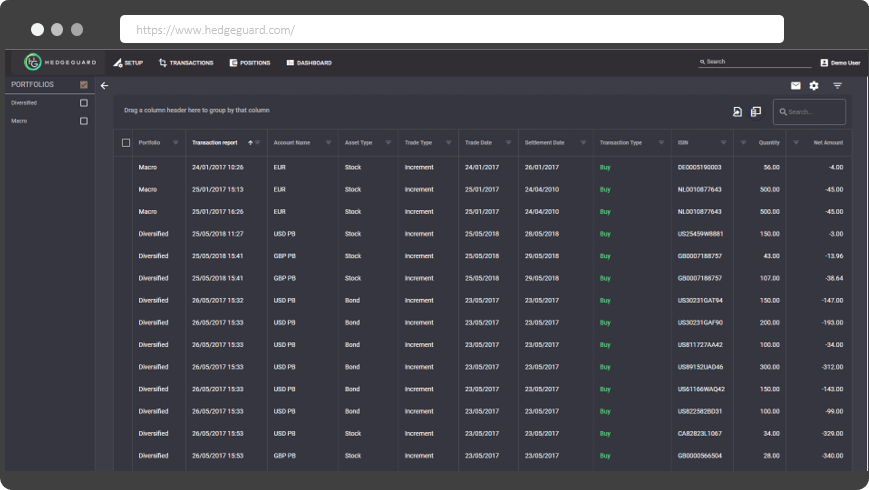Tick the select-all rows checkbox
Screen dimensions: 869x490
coord(126,143)
